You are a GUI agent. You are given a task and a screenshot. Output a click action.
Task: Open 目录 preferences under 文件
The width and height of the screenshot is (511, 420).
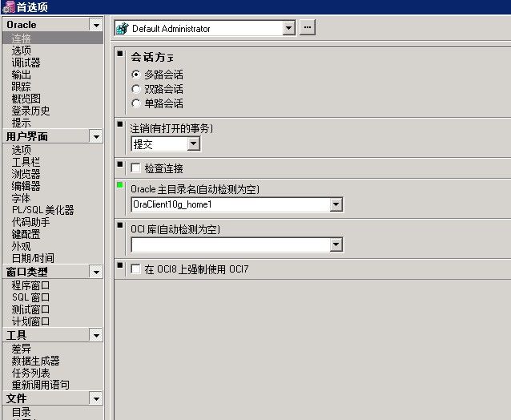(x=21, y=412)
